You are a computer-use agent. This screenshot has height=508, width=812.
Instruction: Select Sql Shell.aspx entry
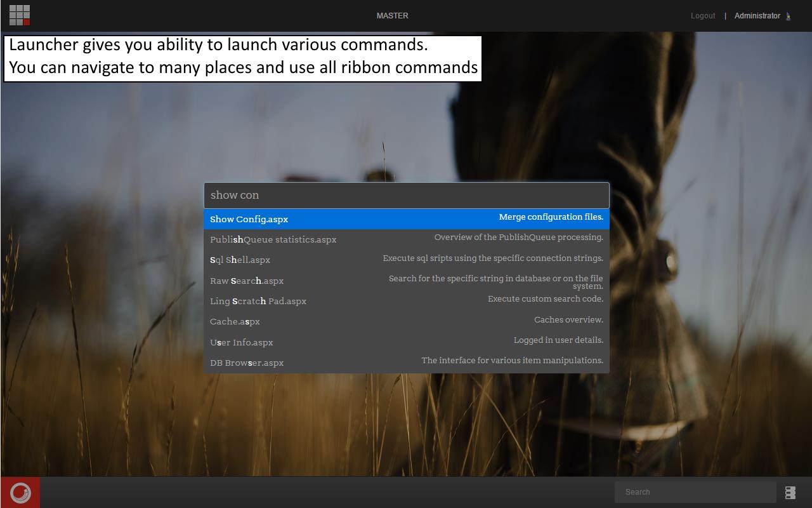coord(240,260)
